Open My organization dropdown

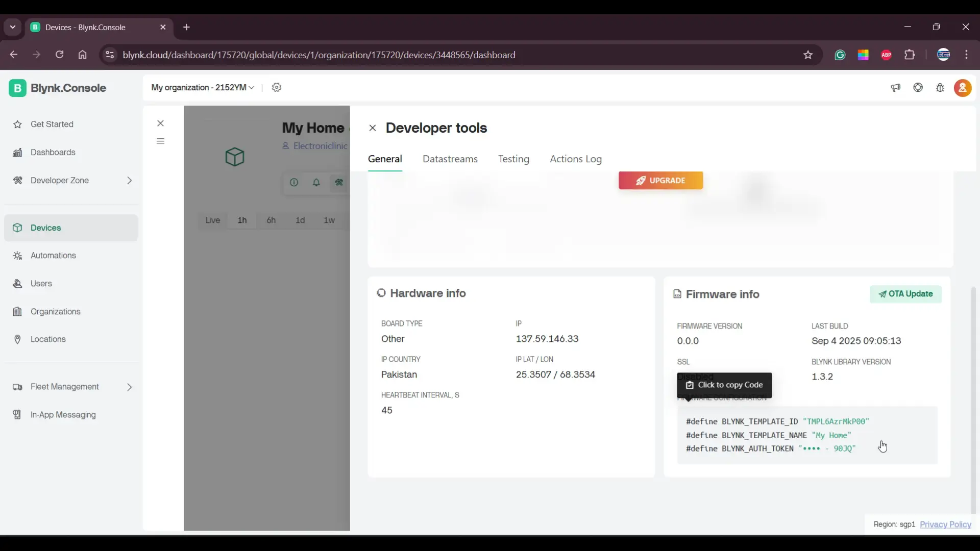tap(203, 88)
